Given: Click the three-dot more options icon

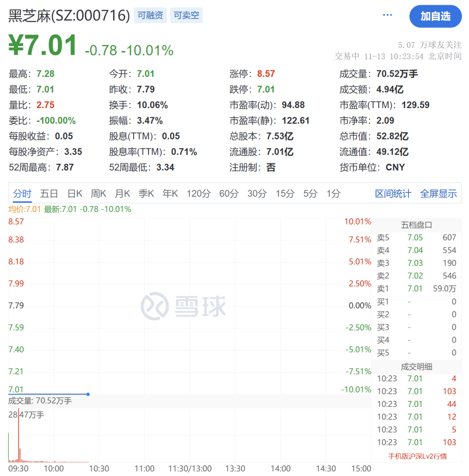Looking at the screenshot, I should (x=387, y=16).
